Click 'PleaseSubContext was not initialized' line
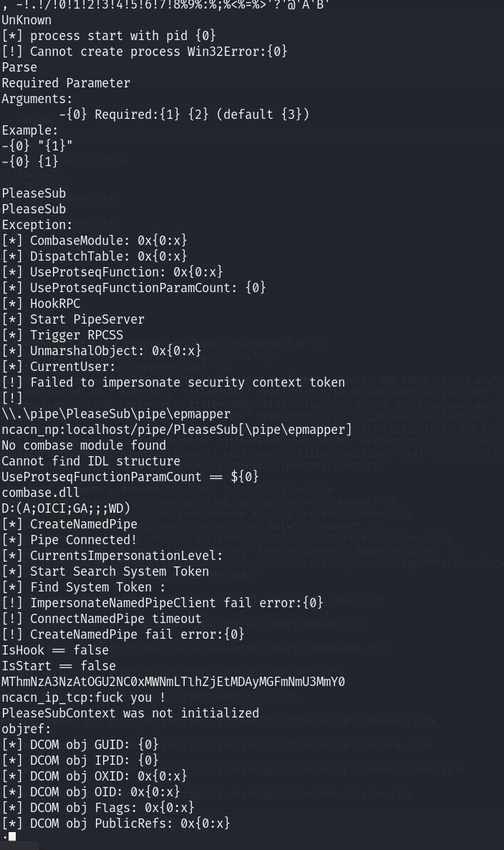This screenshot has height=850, width=504. pos(130,713)
